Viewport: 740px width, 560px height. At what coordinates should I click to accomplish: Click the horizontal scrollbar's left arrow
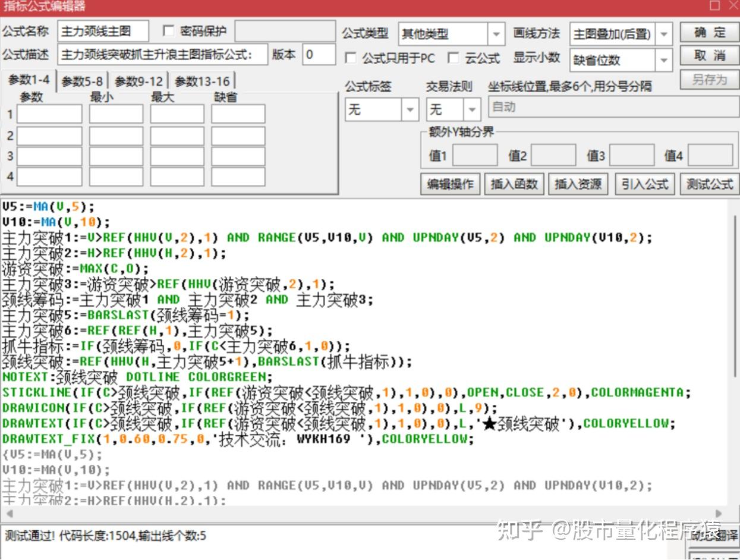[9, 514]
